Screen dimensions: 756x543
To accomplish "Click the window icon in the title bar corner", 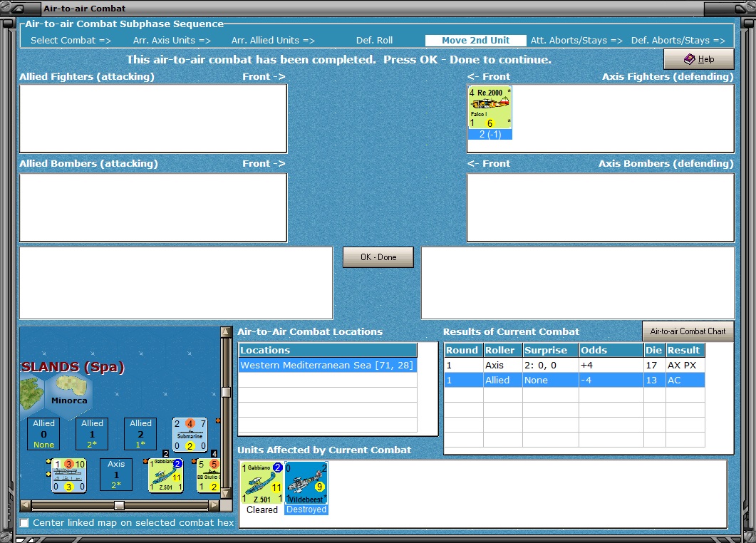I will [x=19, y=9].
